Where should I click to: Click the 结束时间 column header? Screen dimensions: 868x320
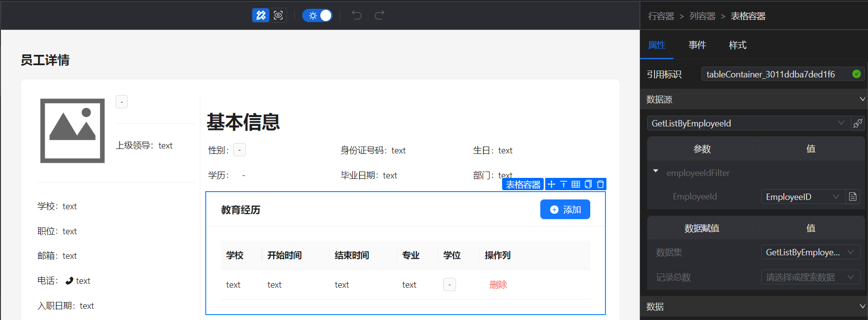[352, 255]
